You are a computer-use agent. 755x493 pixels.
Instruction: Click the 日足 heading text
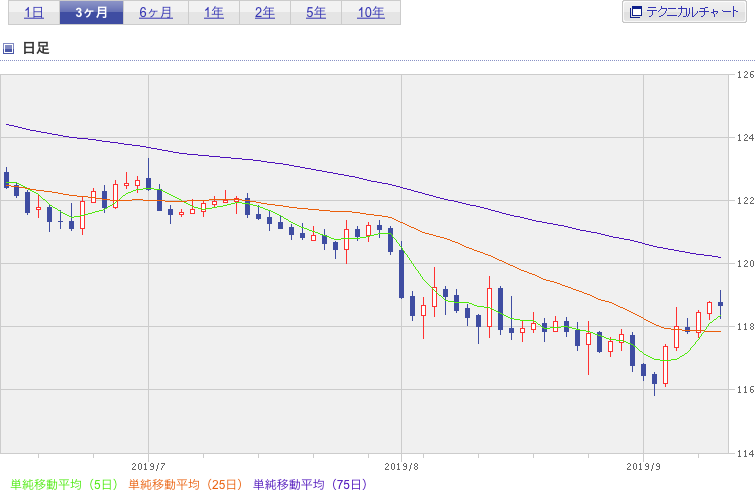tap(36, 48)
